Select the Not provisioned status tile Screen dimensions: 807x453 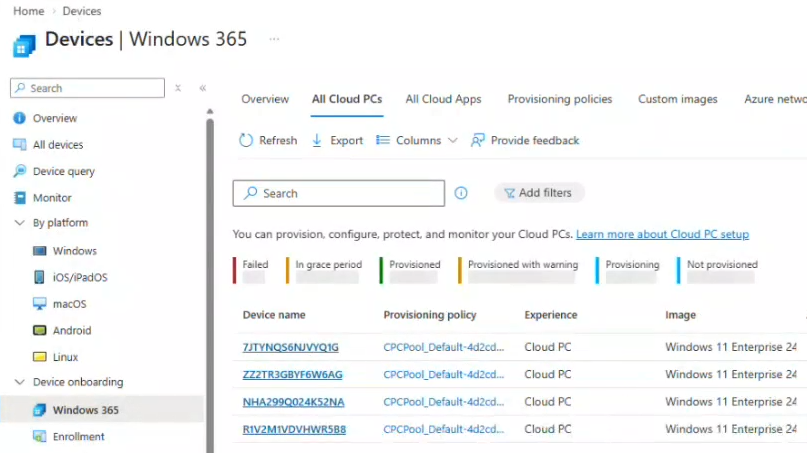pyautogui.click(x=717, y=271)
